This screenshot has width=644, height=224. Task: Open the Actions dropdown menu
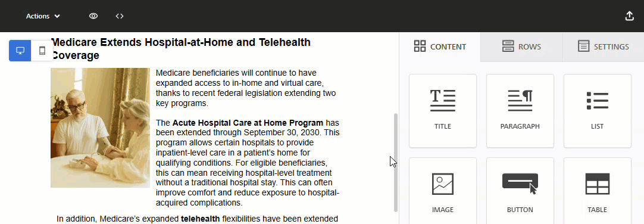coord(43,16)
